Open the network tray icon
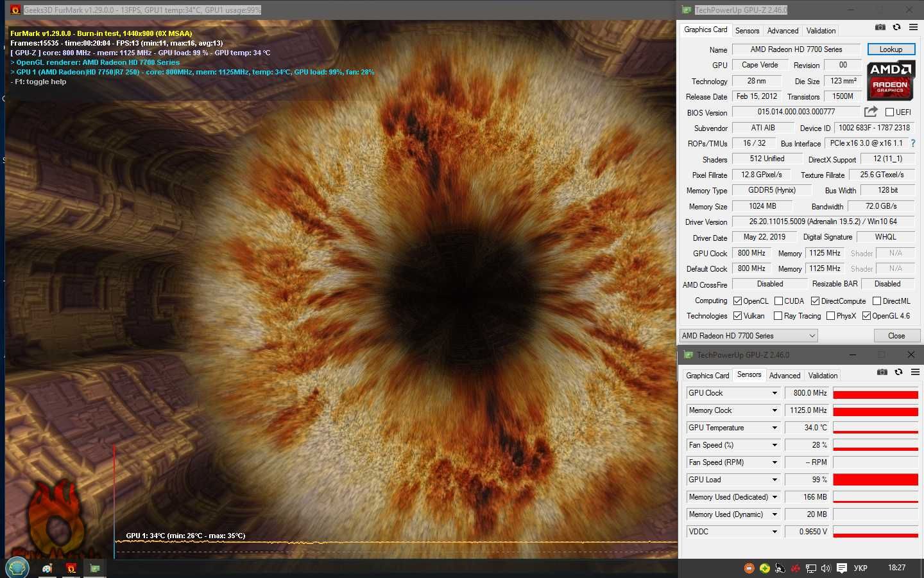The height and width of the screenshot is (578, 924). click(811, 568)
